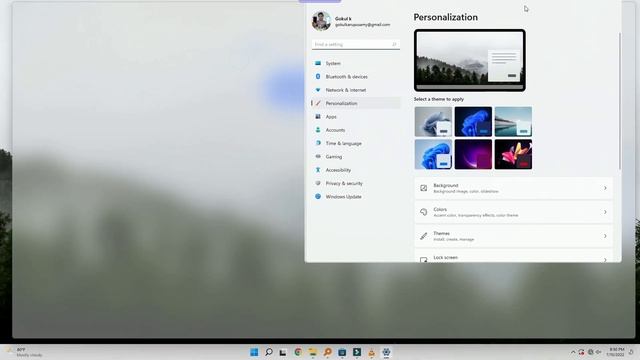Open the notification center icon

click(631, 352)
